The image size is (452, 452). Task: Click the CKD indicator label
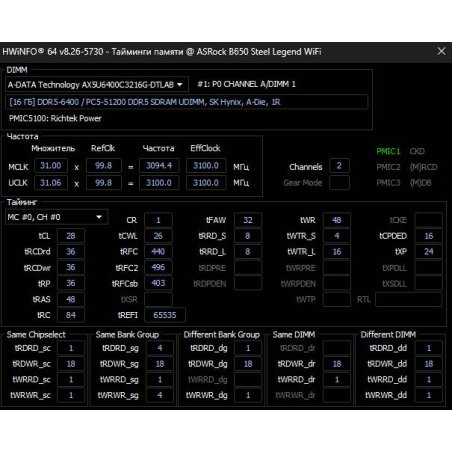(x=417, y=151)
